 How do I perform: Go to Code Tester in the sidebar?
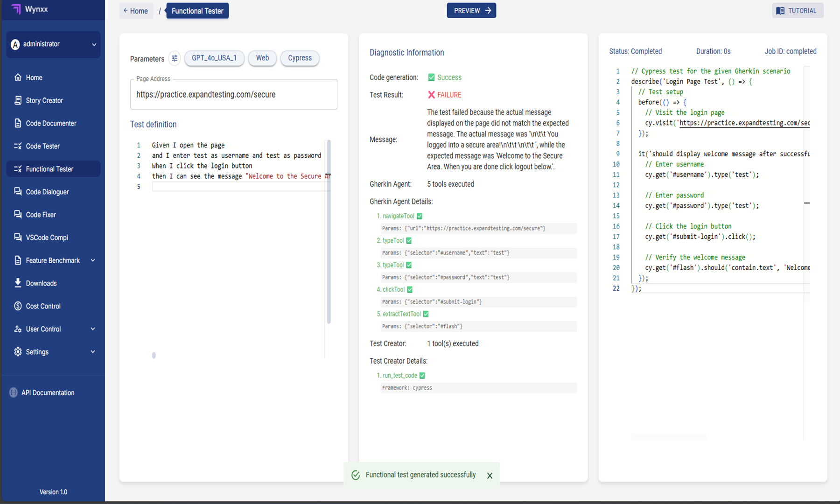[42, 146]
